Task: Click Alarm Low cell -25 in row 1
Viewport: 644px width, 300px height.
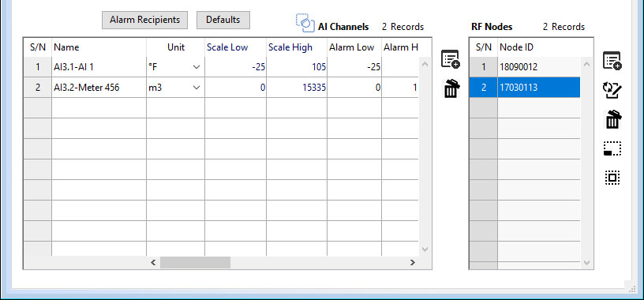Action: pyautogui.click(x=354, y=67)
